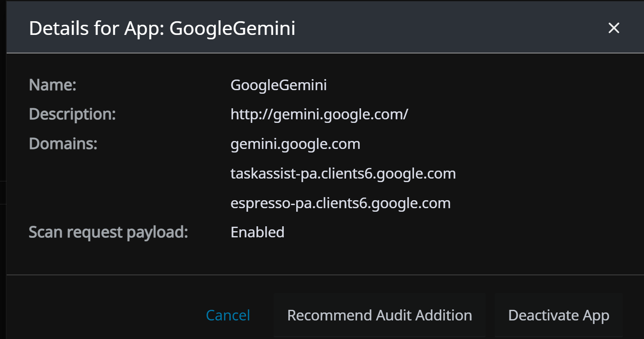The image size is (644, 339).
Task: Click "GoogleGemini" in the dialog title
Action: [232, 28]
